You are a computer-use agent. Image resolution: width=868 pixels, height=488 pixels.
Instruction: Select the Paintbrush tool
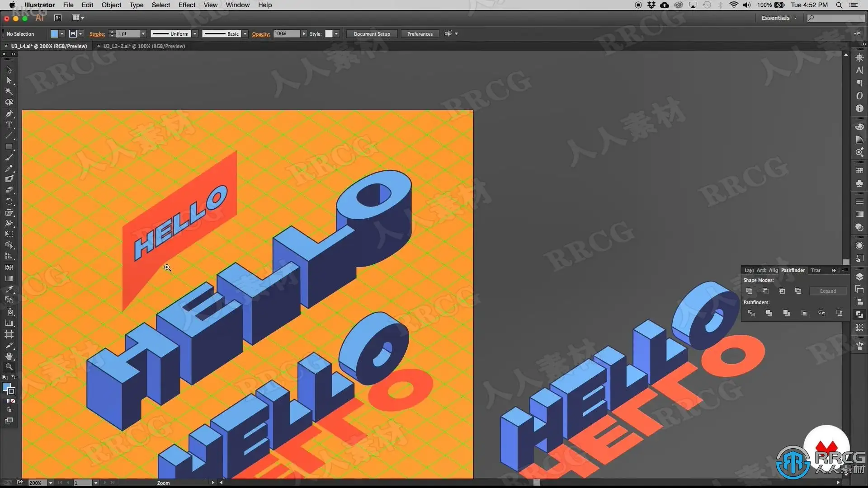pos(9,158)
